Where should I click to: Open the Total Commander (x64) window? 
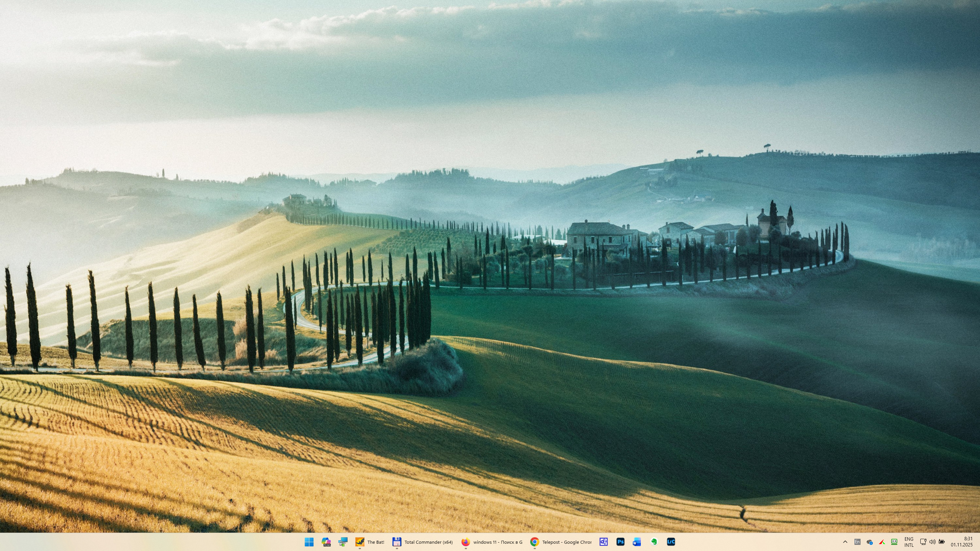pyautogui.click(x=423, y=542)
